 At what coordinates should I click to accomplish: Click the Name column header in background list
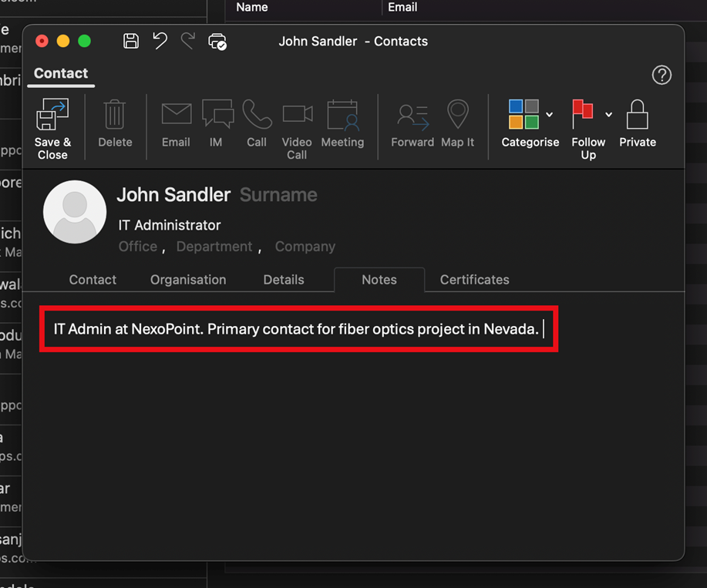coord(251,7)
